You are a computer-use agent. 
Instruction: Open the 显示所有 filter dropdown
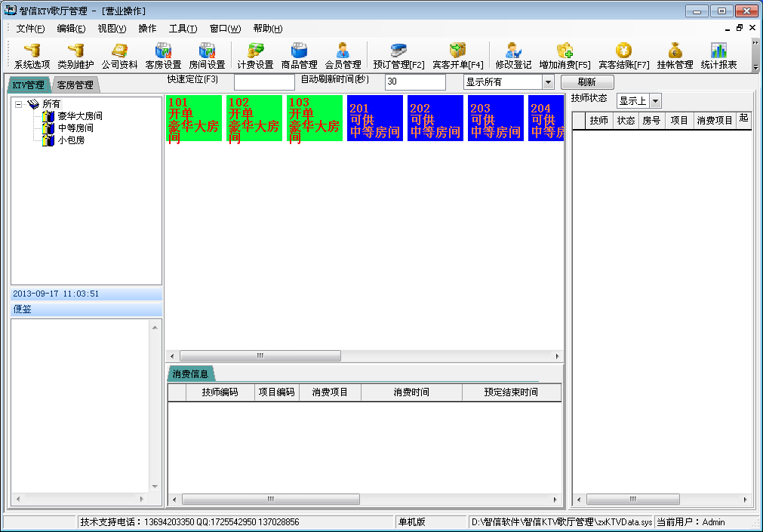(x=548, y=82)
